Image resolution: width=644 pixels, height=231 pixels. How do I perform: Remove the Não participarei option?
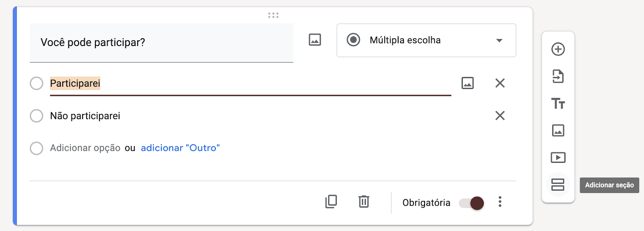tap(500, 116)
